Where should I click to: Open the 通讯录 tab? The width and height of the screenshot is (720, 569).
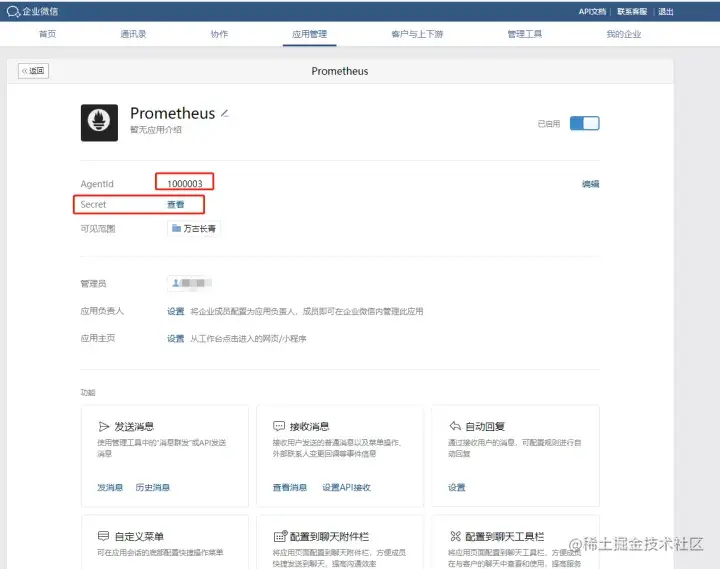pos(133,34)
